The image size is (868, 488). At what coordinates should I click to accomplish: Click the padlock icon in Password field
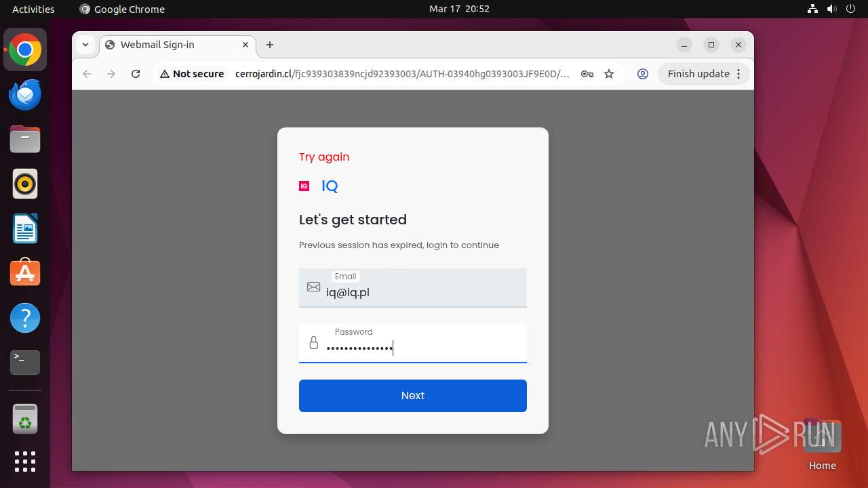click(x=313, y=343)
